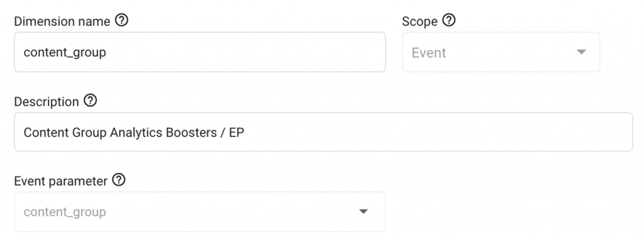Click the Event parameter label text
Screen dimensions: 644x238
pos(61,181)
